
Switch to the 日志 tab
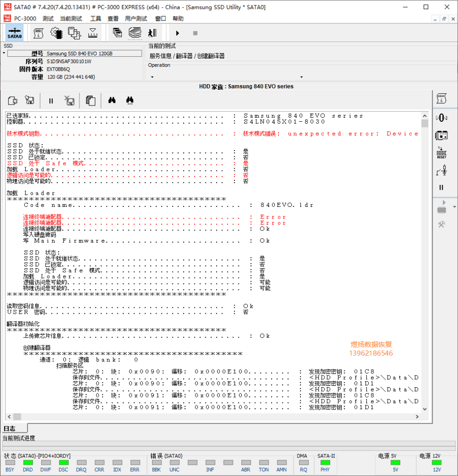click(14, 428)
